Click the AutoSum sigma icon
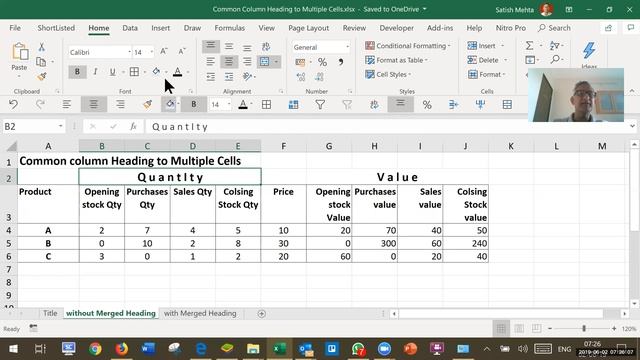 [529, 46]
